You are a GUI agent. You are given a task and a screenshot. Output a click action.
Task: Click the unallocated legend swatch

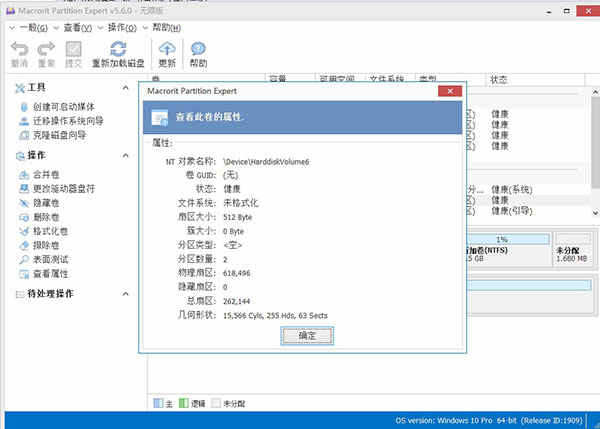(216, 403)
